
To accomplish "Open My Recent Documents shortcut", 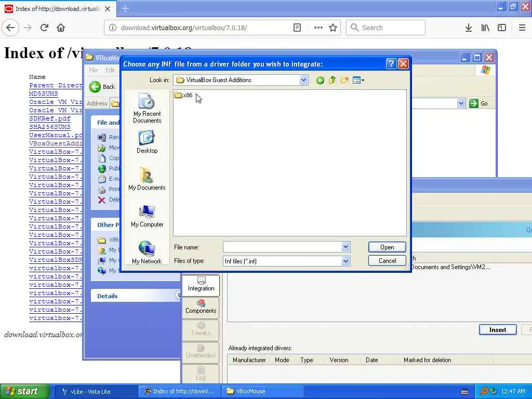I will pyautogui.click(x=147, y=108).
